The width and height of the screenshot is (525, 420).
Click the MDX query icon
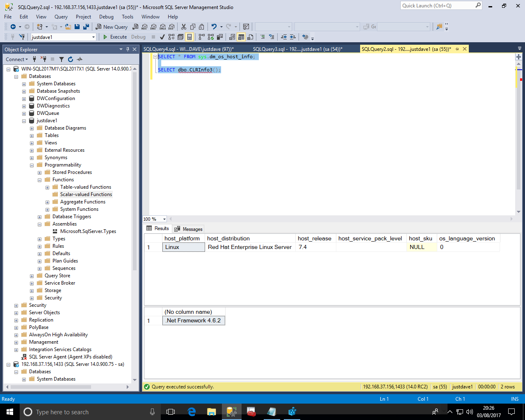[144, 27]
